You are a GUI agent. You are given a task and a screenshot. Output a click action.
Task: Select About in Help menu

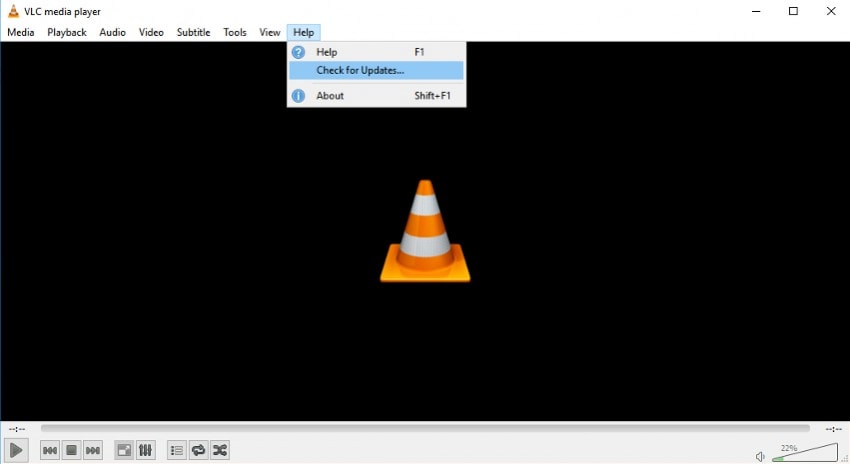376,96
